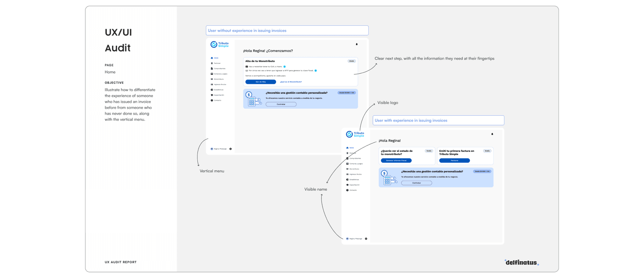The width and height of the screenshot is (644, 278).
Task: Click the Dar de Alta button
Action: pos(261,82)
